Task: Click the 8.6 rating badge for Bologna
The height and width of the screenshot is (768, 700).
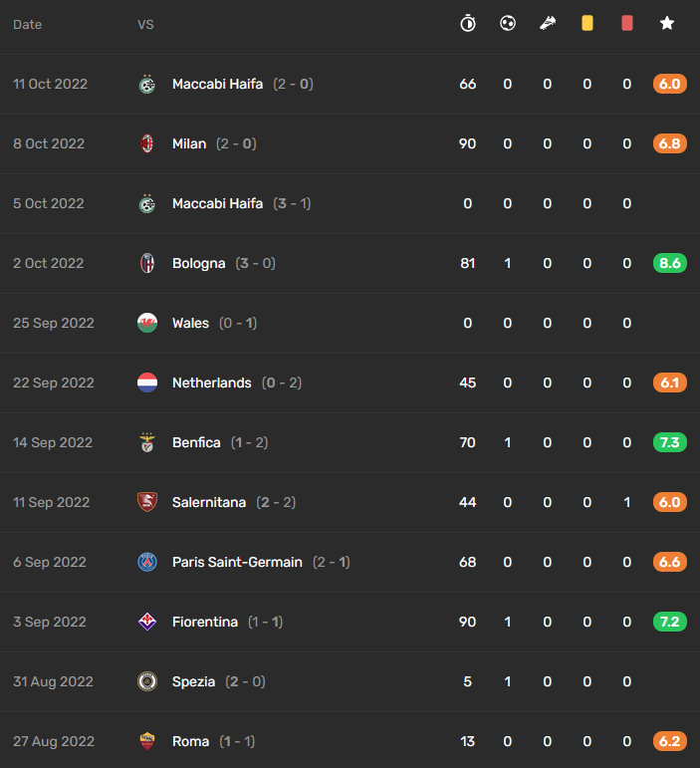Action: click(x=670, y=263)
